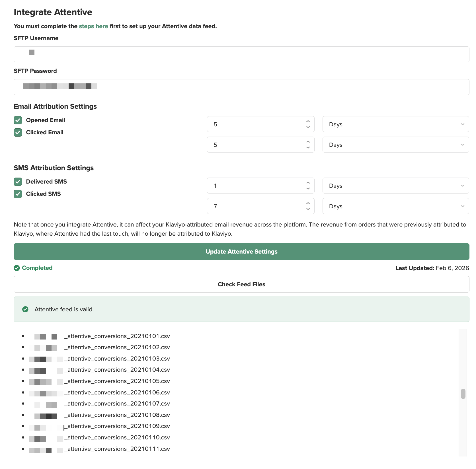Select the Opened Email number field
Viewport: 476px width, 469px height.
260,124
